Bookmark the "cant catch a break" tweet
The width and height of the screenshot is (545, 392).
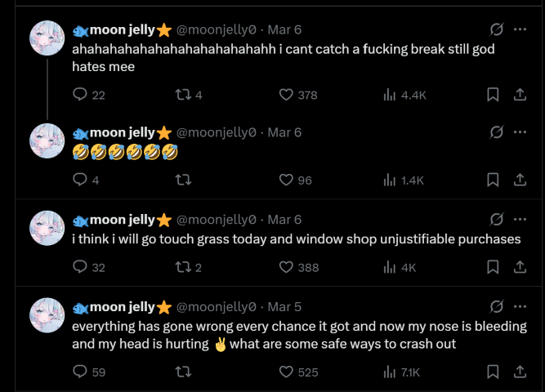pos(493,95)
